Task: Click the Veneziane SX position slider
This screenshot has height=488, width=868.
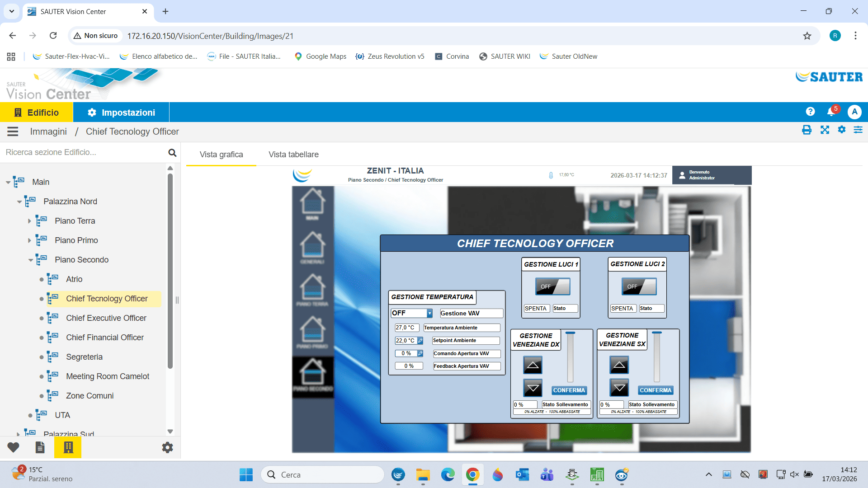Action: [x=656, y=357]
